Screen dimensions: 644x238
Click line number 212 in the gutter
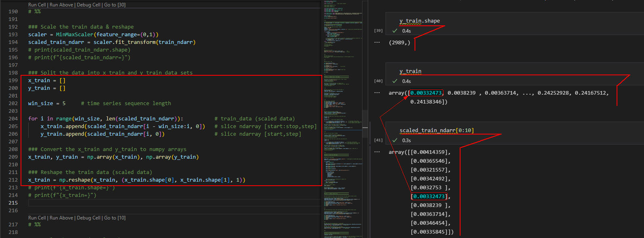(x=13, y=180)
